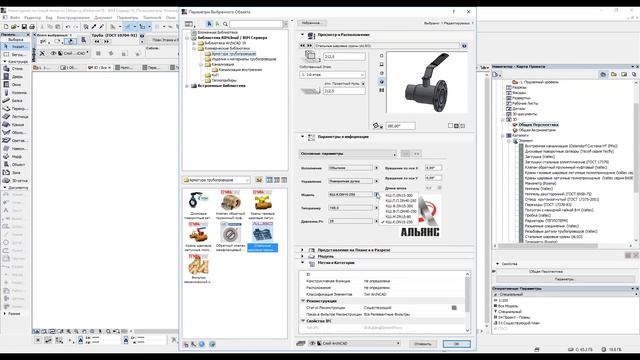Open the Основные параметры page dropdown
The image size is (640, 360).
tap(348, 154)
